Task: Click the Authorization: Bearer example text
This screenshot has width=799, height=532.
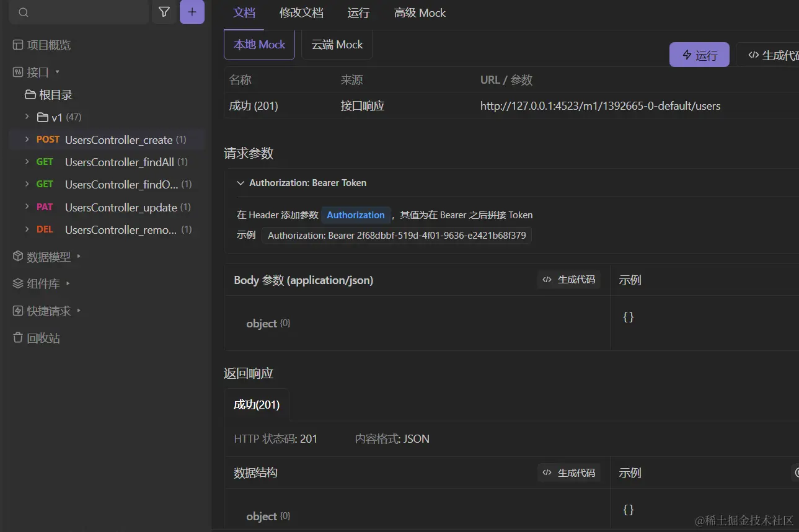Action: pyautogui.click(x=397, y=236)
